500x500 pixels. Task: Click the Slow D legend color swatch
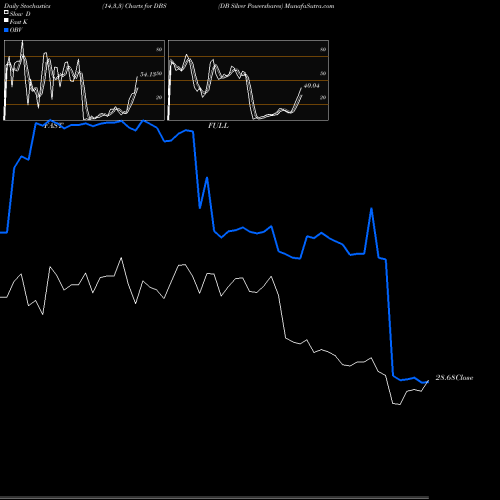coord(6,12)
